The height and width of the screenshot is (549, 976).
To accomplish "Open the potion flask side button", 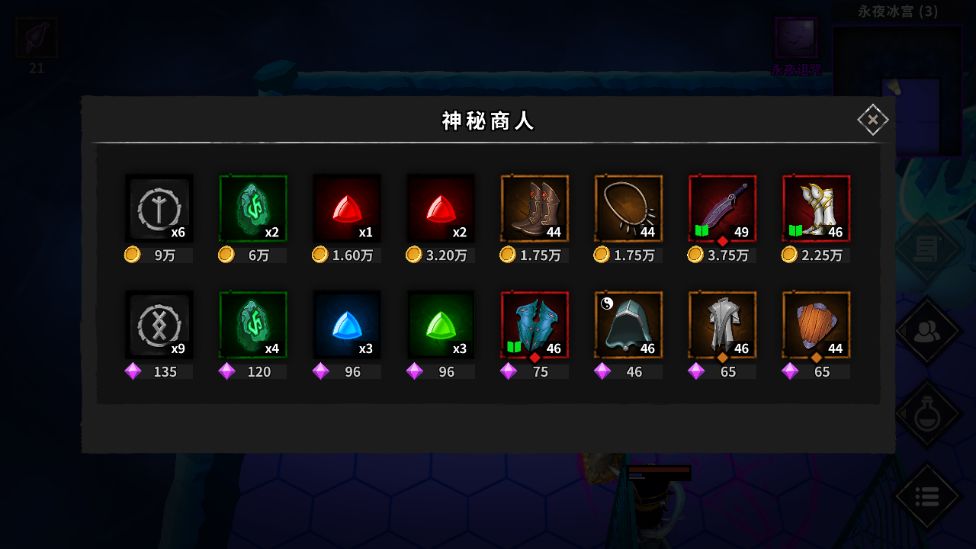I will (927, 414).
